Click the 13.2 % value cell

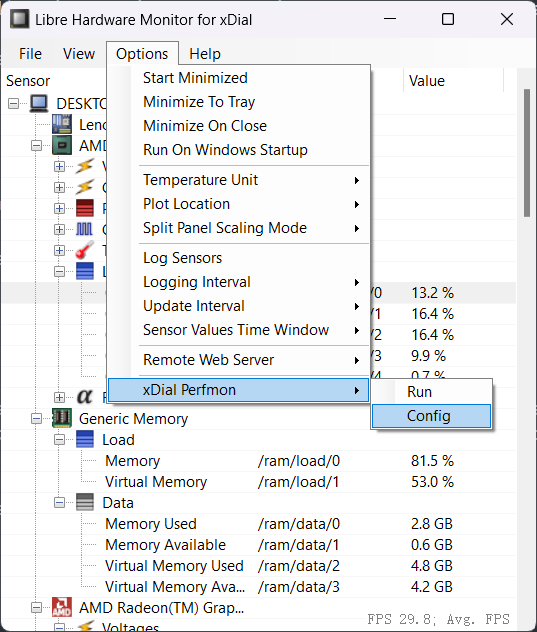pyautogui.click(x=432, y=293)
